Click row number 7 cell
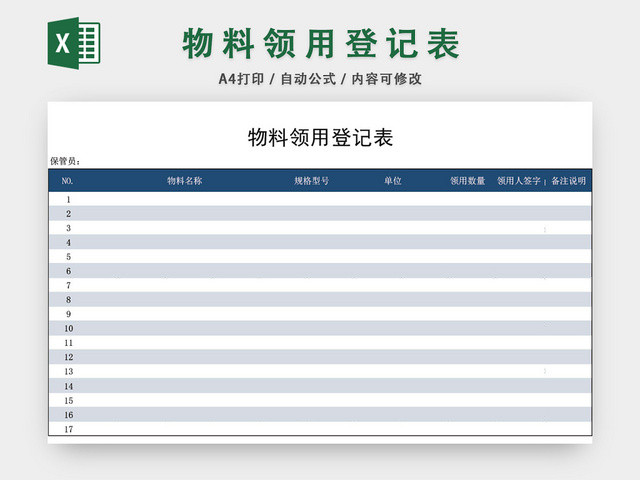This screenshot has width=640, height=480. click(68, 285)
